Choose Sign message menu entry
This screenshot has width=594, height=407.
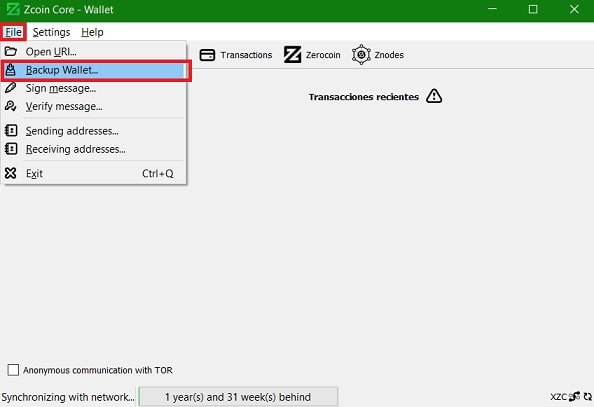[94, 88]
